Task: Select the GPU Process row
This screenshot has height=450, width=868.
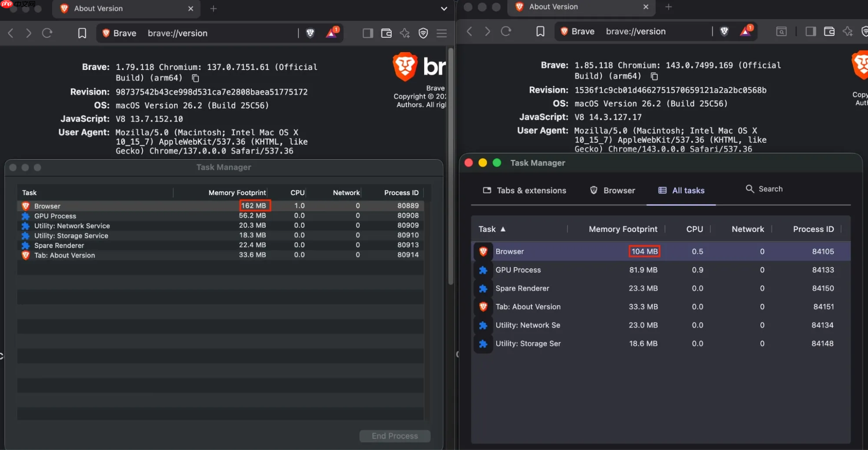Action: (518, 270)
